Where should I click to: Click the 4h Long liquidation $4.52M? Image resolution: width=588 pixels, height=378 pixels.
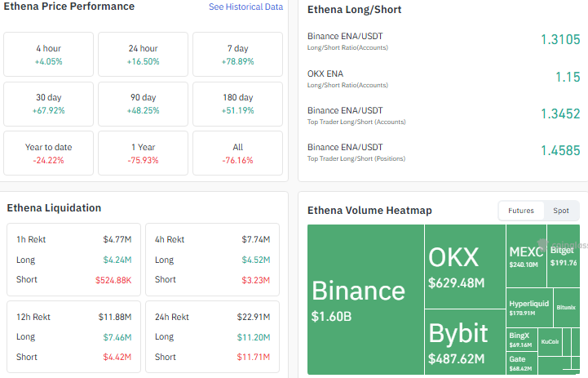(256, 260)
